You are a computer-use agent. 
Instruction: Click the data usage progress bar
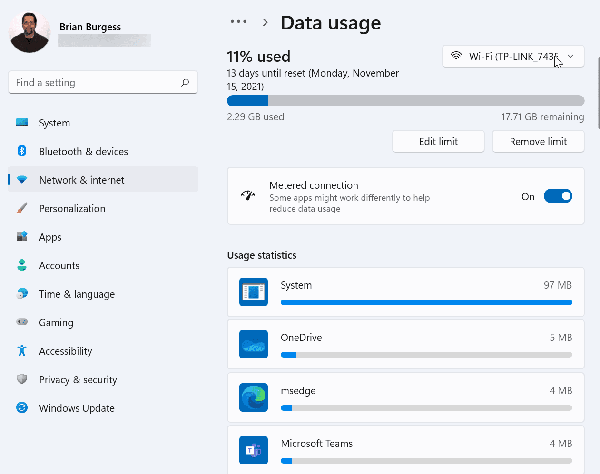point(405,101)
